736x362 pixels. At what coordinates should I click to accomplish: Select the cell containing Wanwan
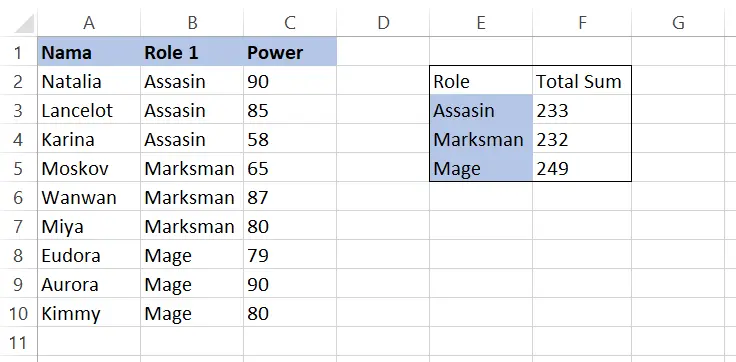89,197
